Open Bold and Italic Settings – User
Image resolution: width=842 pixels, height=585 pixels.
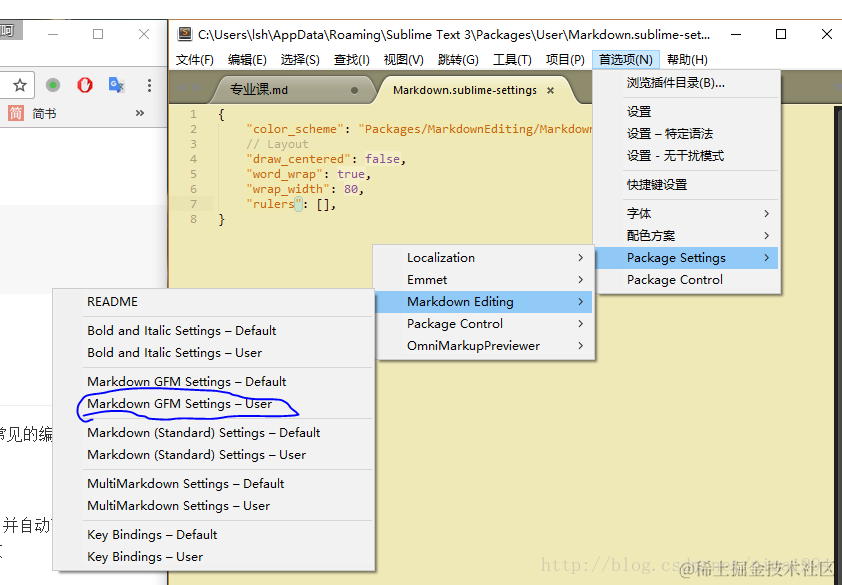click(x=214, y=353)
